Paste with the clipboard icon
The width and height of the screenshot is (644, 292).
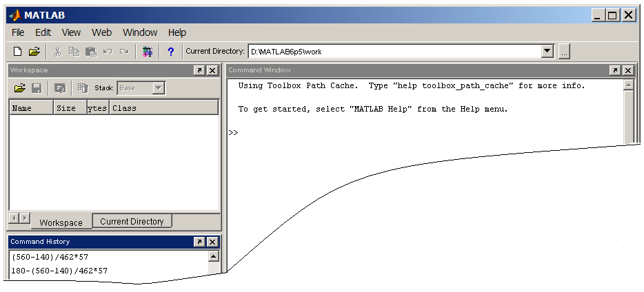coord(91,52)
